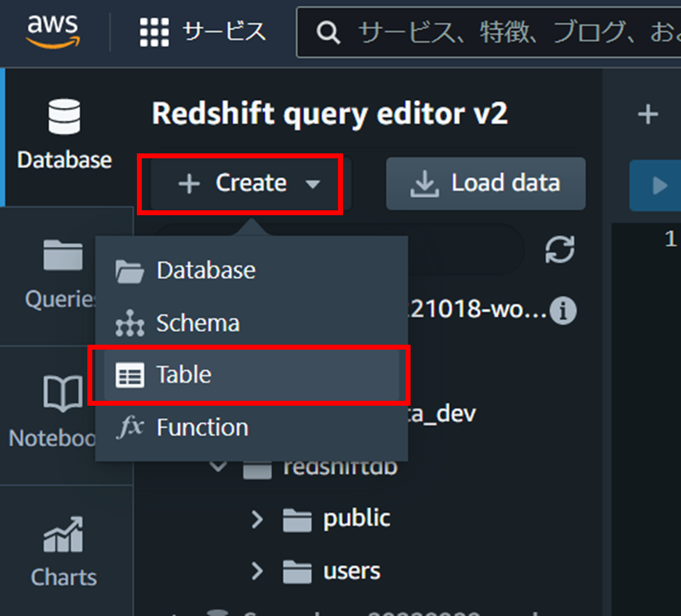
Task: Choose Database from the Create menu
Action: coord(251,270)
